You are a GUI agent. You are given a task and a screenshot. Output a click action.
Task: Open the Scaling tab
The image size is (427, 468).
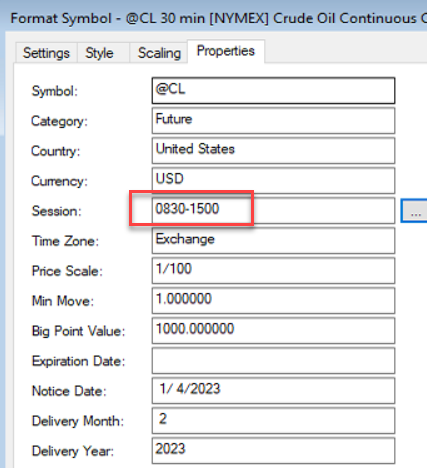tap(159, 53)
